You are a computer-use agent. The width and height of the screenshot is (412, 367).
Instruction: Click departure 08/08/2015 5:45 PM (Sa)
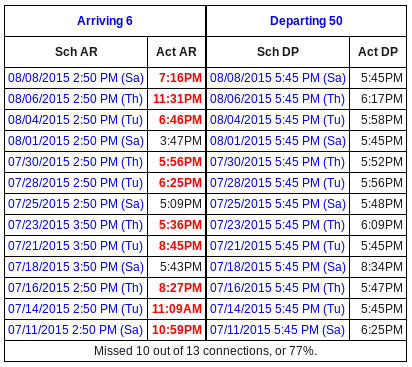coord(278,78)
